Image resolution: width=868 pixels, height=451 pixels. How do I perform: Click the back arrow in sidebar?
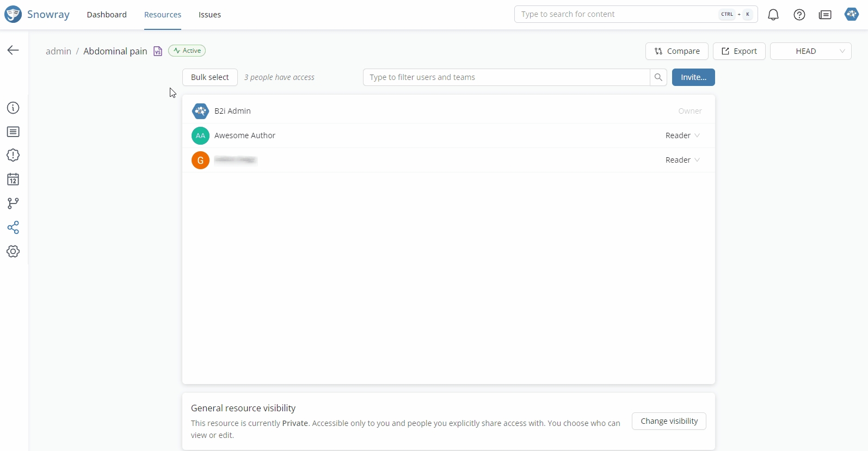click(x=13, y=51)
